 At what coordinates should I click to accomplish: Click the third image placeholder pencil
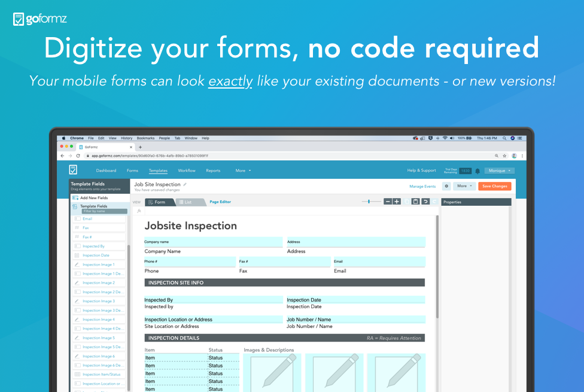coord(403,371)
